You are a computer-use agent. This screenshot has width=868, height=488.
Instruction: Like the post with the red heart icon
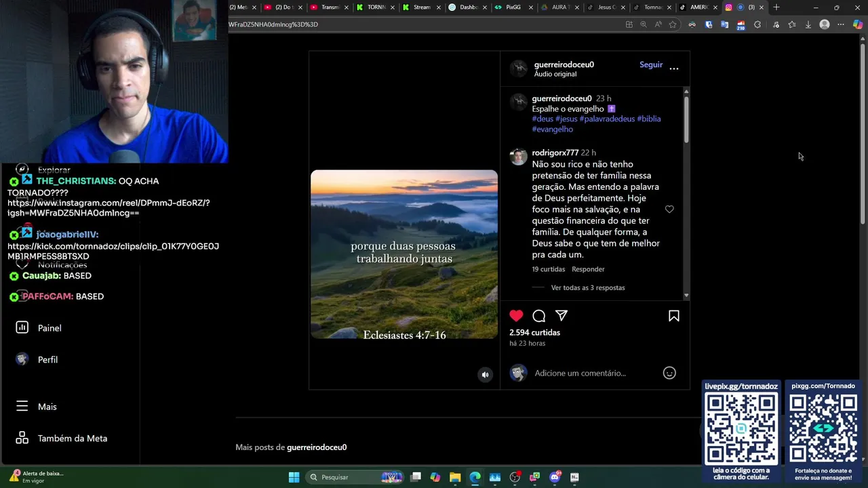tap(516, 316)
